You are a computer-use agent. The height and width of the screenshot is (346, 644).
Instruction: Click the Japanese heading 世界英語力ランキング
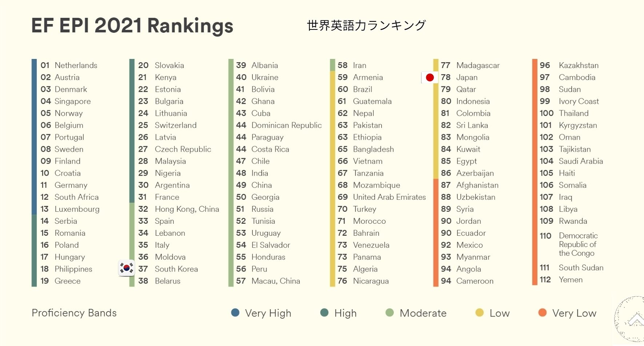(x=366, y=25)
